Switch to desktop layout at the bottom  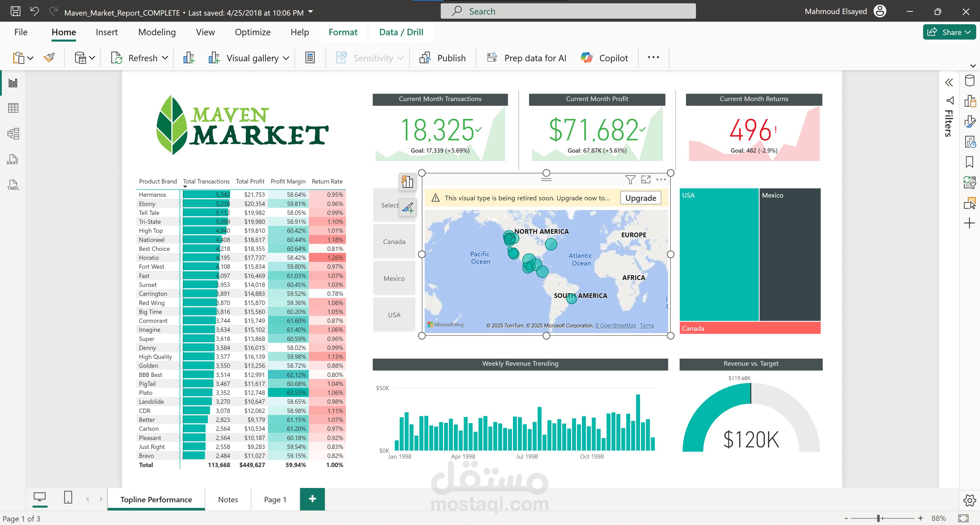coord(40,497)
